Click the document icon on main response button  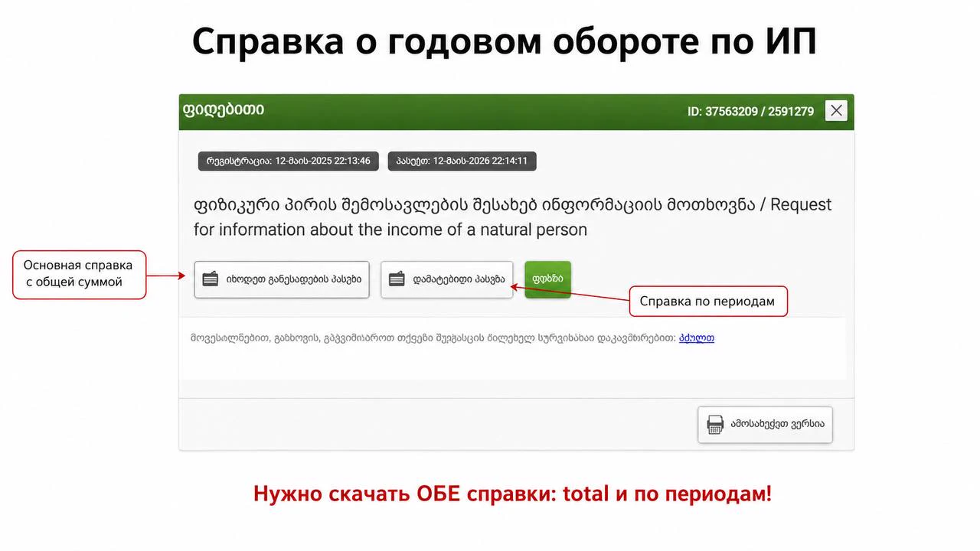(210, 279)
